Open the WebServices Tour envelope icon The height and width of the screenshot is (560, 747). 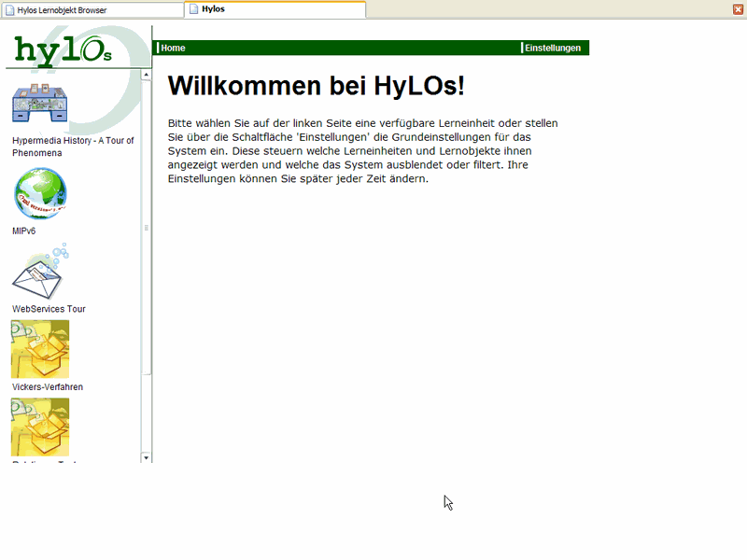[40, 271]
